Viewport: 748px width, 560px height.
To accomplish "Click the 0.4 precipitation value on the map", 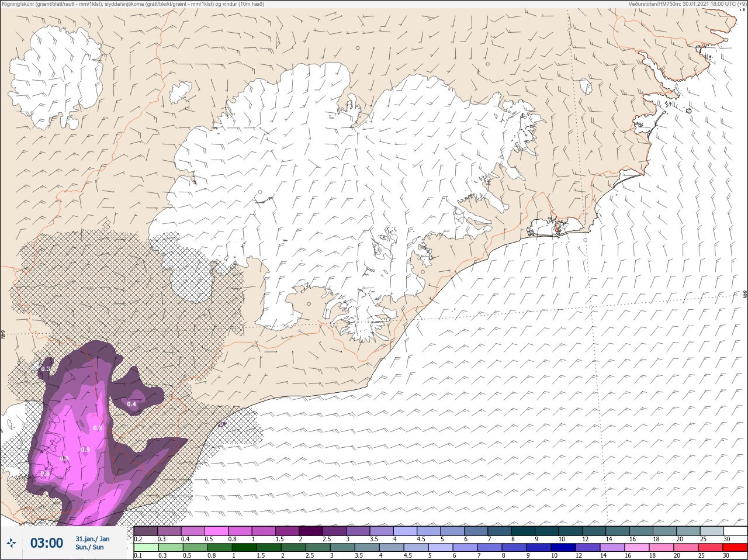I will [x=131, y=404].
